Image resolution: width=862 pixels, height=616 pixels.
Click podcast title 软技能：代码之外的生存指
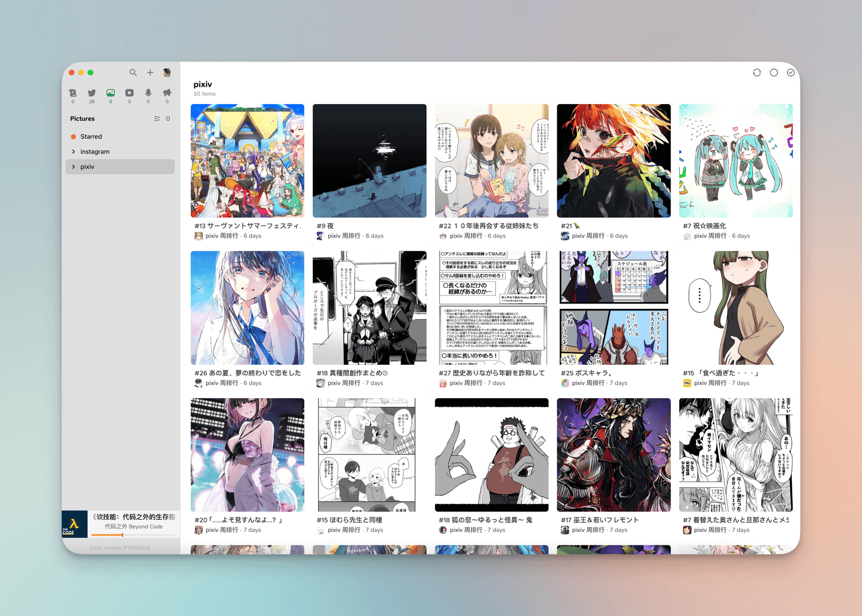coord(134,517)
